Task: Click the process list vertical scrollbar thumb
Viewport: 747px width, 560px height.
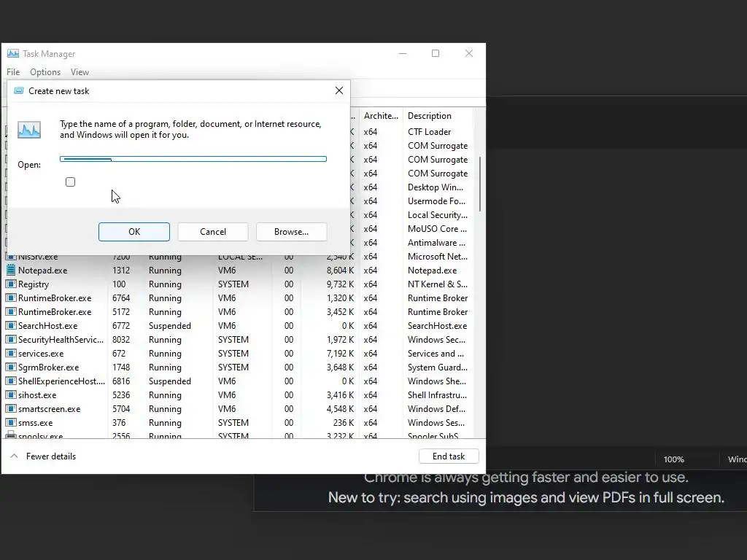Action: pos(480,184)
